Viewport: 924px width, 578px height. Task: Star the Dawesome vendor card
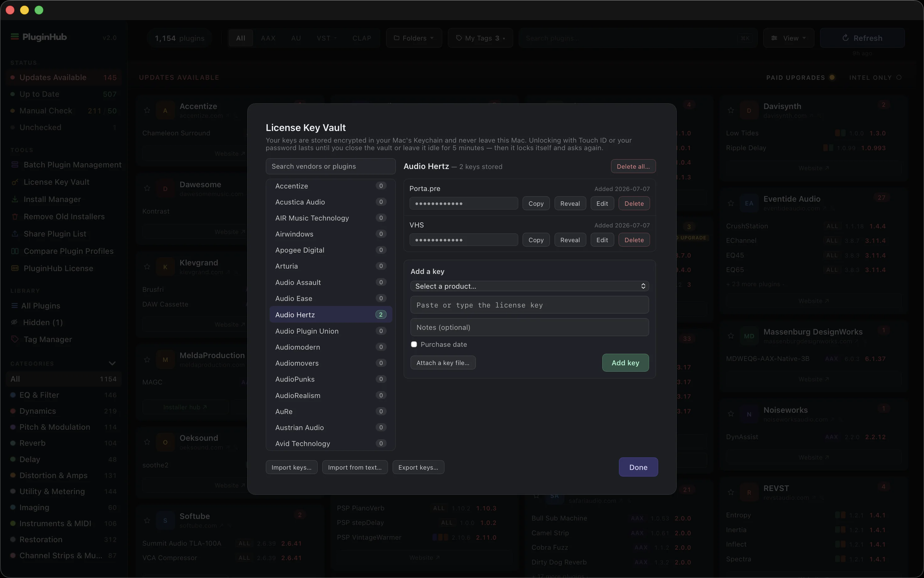(x=147, y=188)
